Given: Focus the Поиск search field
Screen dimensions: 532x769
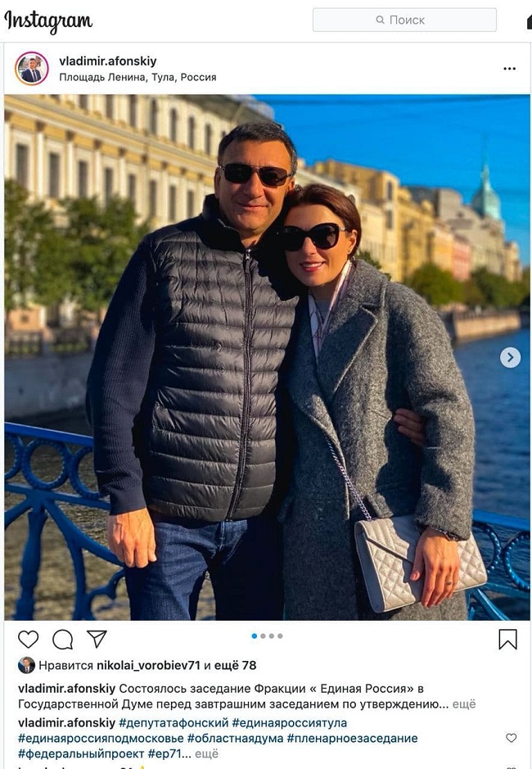Looking at the screenshot, I should (x=404, y=20).
